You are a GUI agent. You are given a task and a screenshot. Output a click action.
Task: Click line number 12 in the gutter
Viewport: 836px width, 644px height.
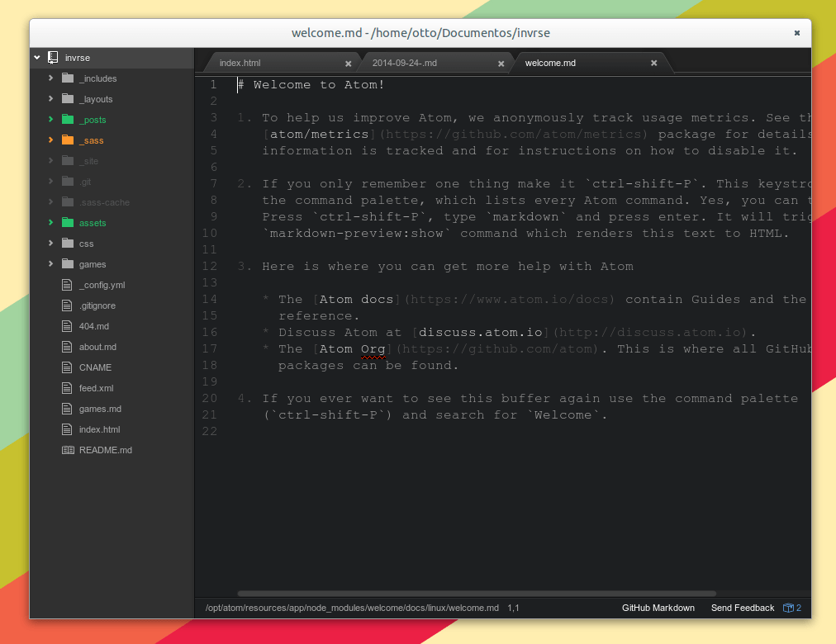pyautogui.click(x=210, y=266)
